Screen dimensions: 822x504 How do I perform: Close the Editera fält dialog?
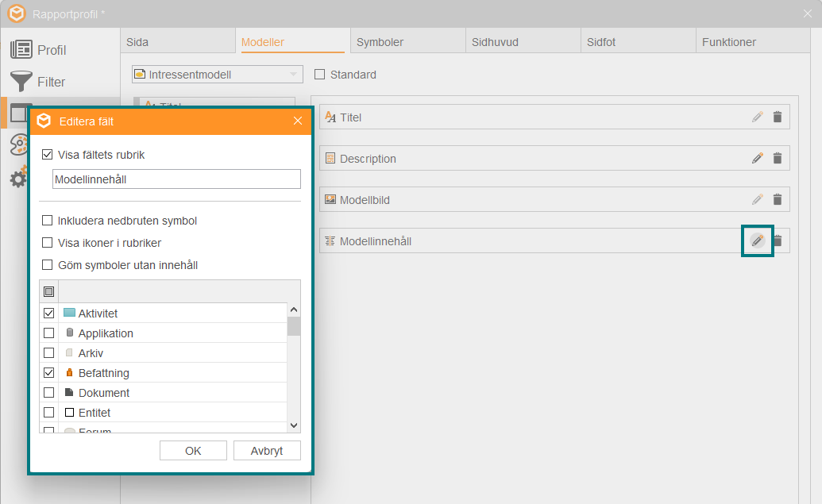tap(298, 121)
